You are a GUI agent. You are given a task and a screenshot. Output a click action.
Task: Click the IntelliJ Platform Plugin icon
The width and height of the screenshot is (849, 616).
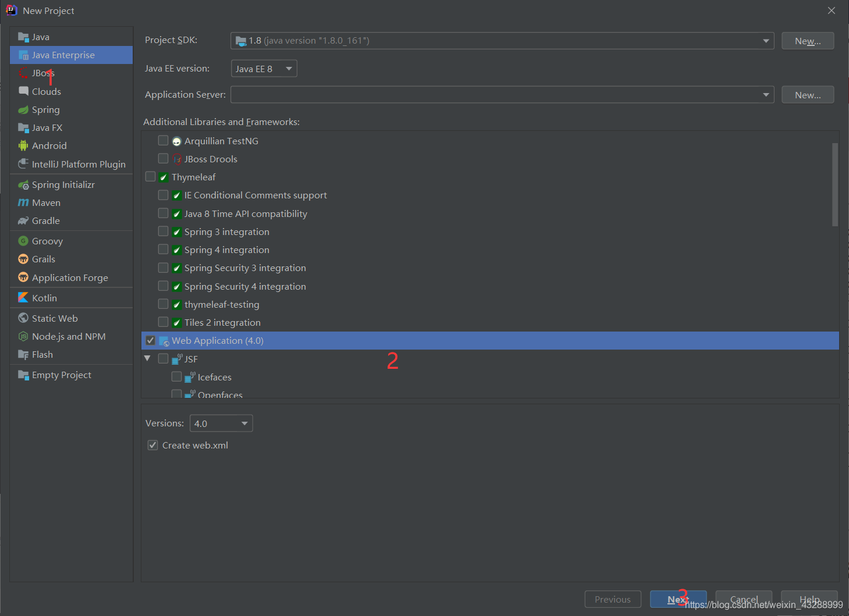[x=23, y=164]
